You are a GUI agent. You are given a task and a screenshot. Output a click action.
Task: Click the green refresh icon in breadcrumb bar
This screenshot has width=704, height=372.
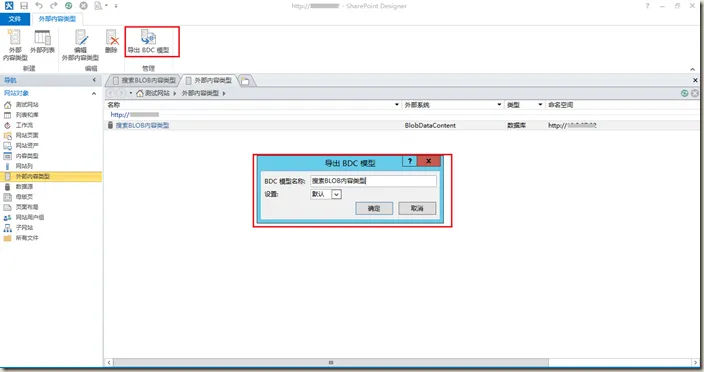pos(684,93)
